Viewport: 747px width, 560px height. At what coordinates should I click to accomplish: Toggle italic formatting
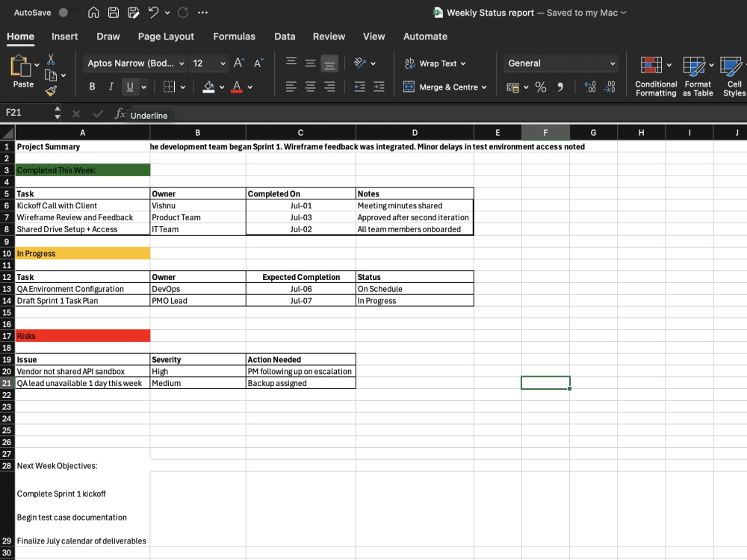click(x=111, y=87)
